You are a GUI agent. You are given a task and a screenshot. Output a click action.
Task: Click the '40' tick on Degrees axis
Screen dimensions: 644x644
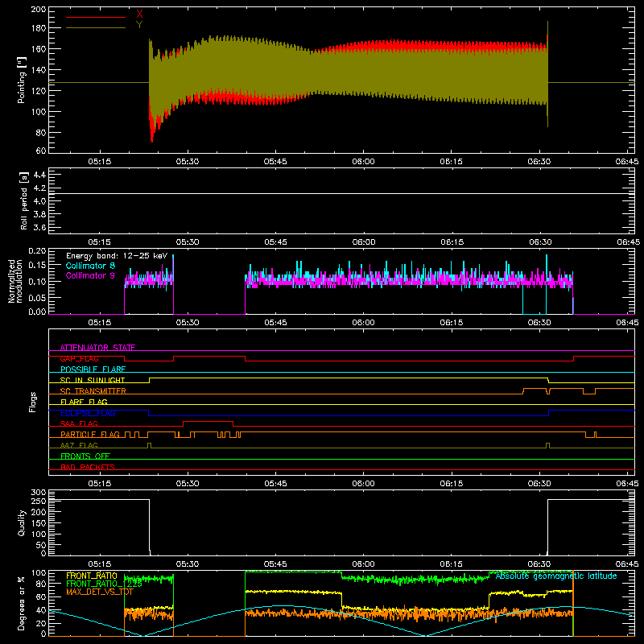coord(41,610)
